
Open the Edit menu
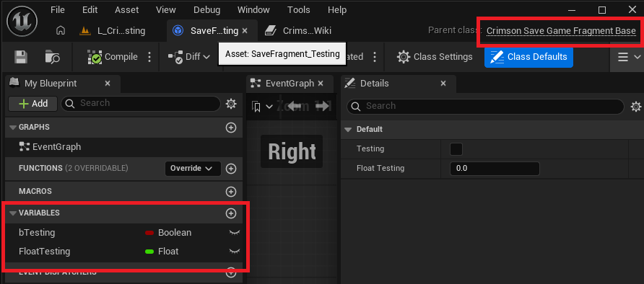click(x=90, y=10)
